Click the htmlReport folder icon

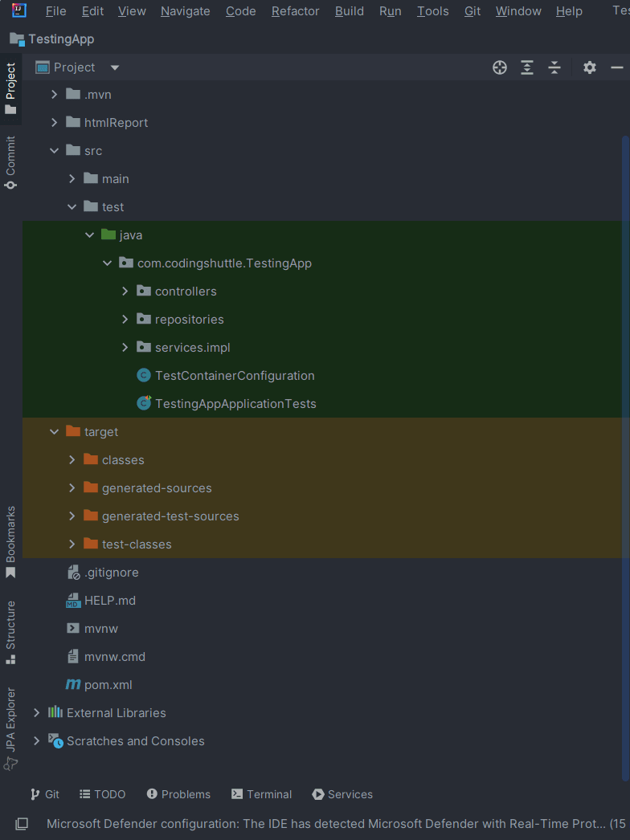pyautogui.click(x=73, y=122)
